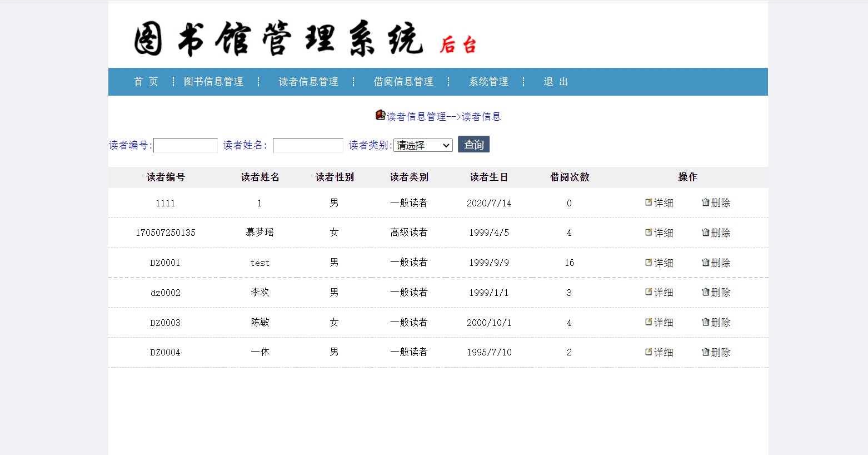Select the name cell 李欢

pos(260,293)
